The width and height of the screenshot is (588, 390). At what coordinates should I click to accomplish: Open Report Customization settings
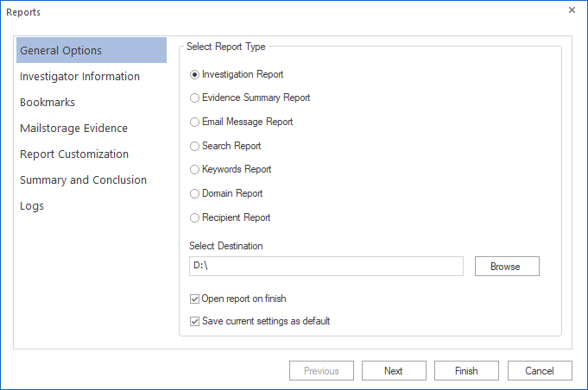tap(75, 154)
